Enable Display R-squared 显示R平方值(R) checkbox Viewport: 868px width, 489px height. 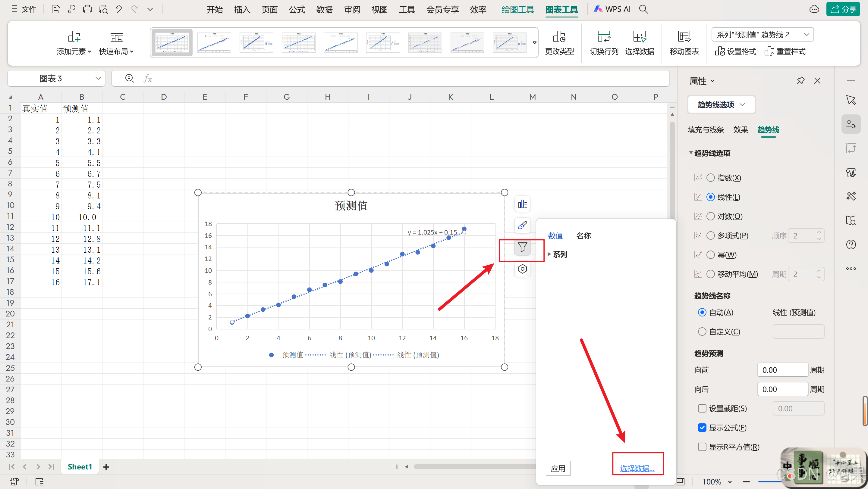[x=702, y=447]
